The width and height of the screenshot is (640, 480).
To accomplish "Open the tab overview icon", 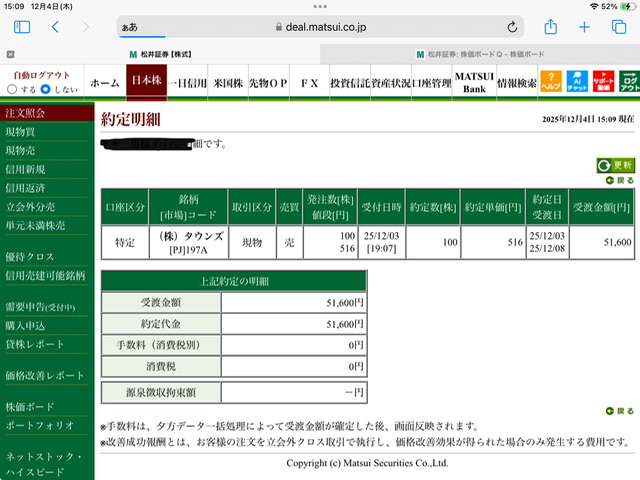I will (619, 27).
